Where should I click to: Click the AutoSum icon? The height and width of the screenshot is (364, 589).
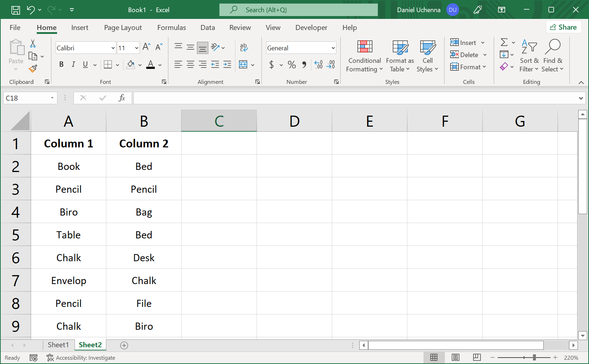coord(504,42)
